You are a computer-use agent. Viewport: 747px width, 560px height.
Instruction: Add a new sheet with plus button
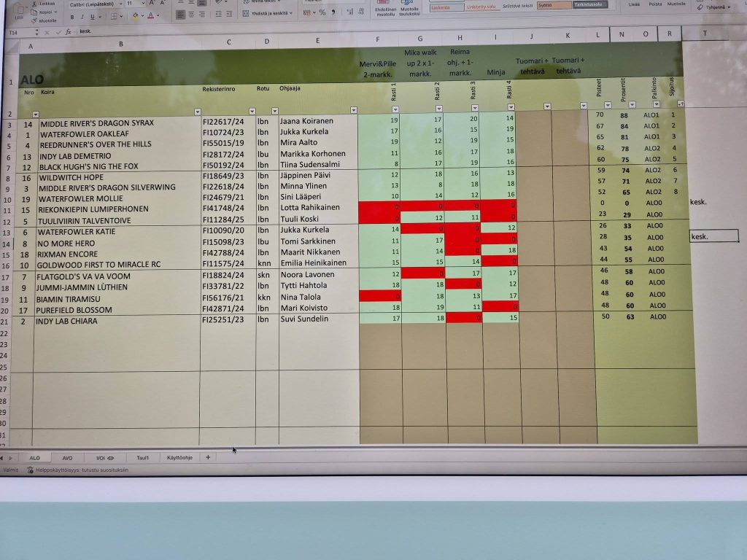208,457
